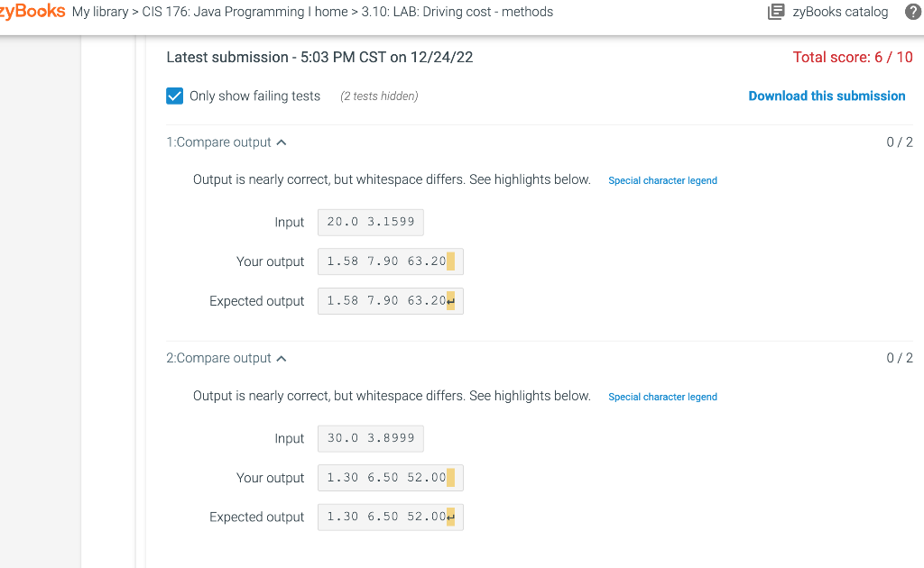Click the chevron next to 1:Compare output
924x568 pixels.
(281, 141)
